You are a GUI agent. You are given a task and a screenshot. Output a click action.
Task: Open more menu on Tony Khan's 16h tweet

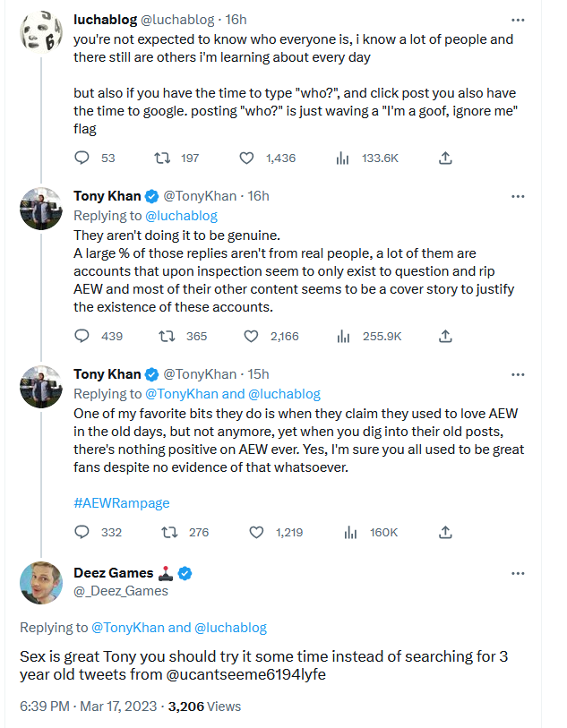tap(518, 196)
